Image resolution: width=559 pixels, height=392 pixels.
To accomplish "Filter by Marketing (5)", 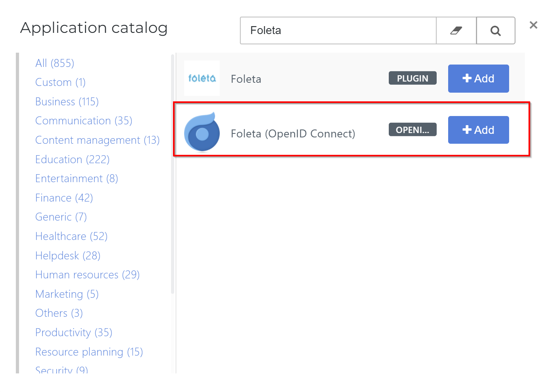I will [67, 294].
